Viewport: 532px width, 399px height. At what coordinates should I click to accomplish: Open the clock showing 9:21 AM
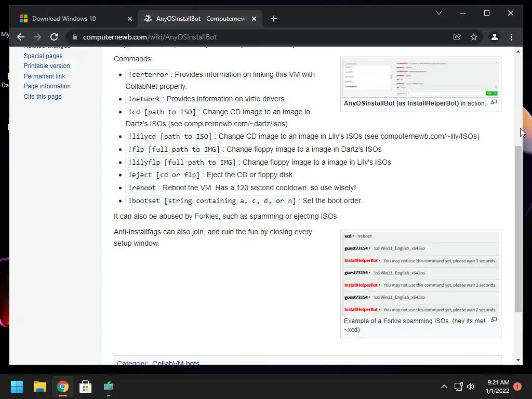498,387
